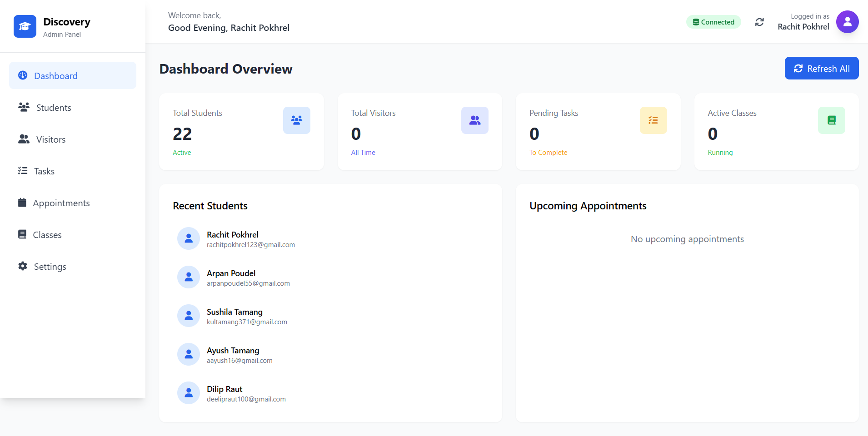Viewport: 868px width, 436px height.
Task: Click the green Connected status badge
Action: coord(713,22)
